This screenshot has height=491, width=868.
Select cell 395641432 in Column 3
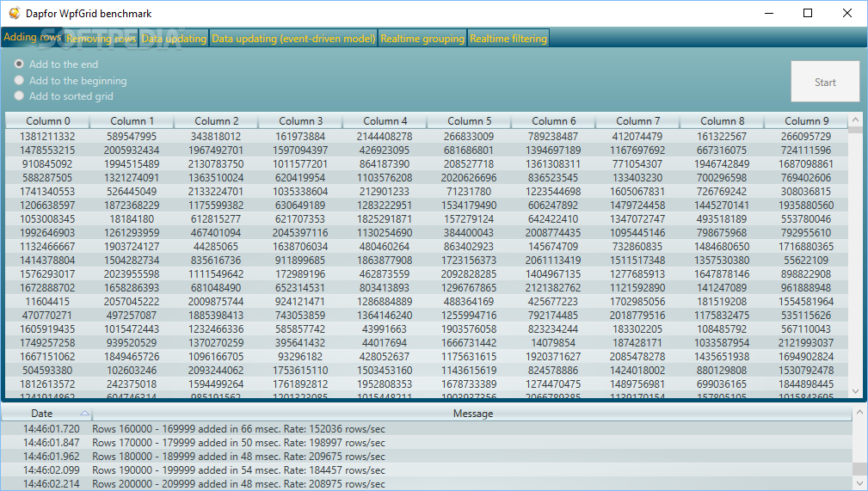(300, 342)
